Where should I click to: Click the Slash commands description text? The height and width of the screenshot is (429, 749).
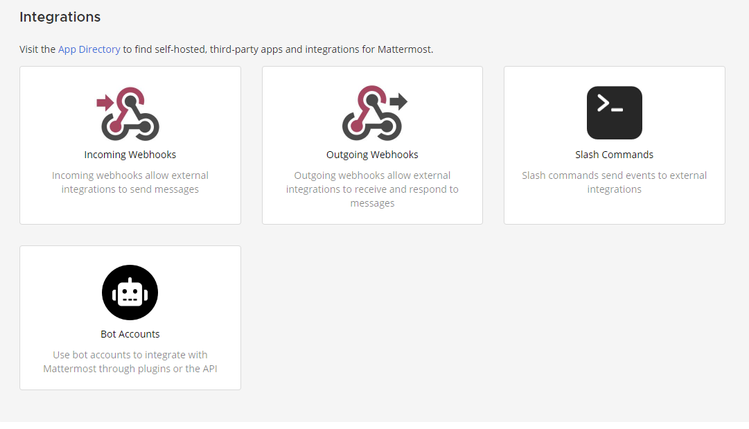coord(614,182)
